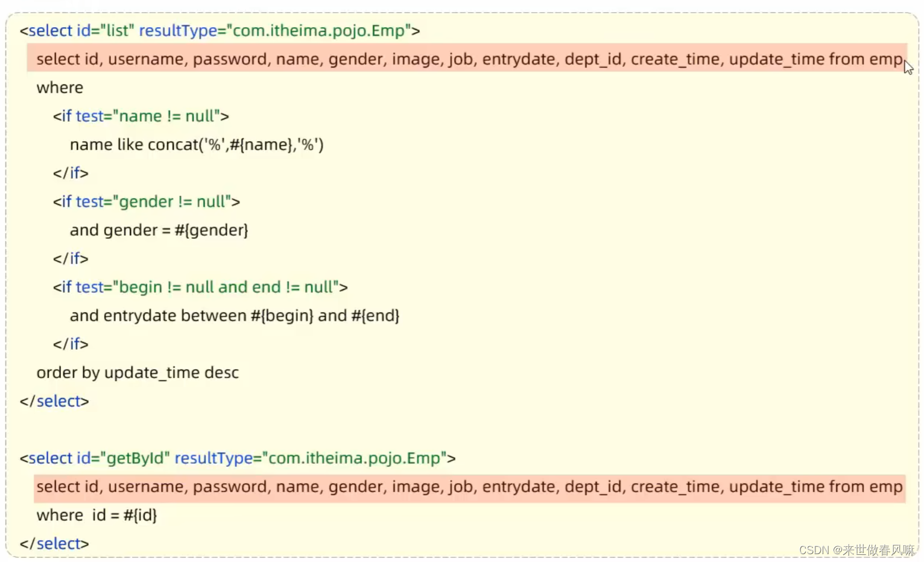Screen dimensions: 924x562
Task: Click the opening select tag with id="getById"
Action: tap(238, 458)
